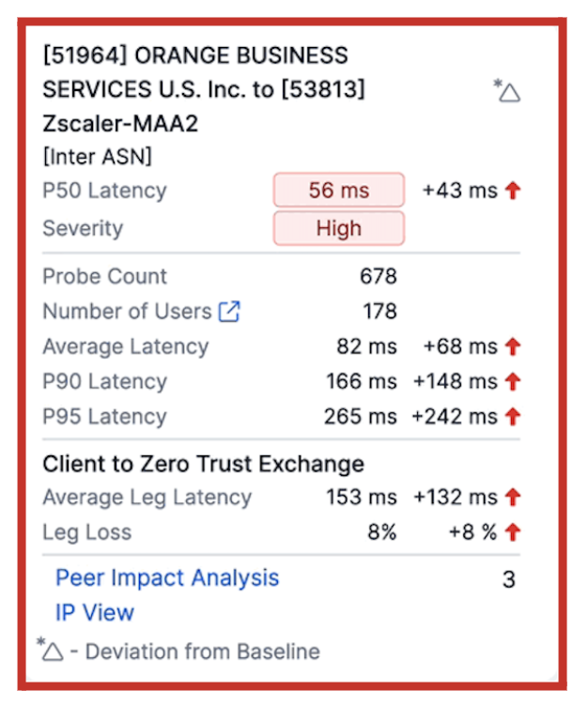Screen dimensions: 588x706
Task: Click the triangle icon in the Deviation from Baseline legend
Action: [52, 651]
